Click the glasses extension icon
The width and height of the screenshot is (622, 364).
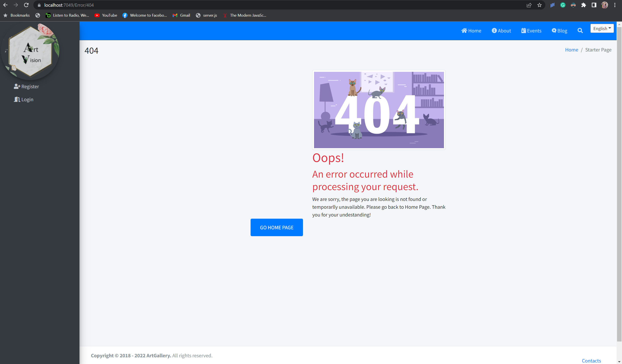coord(573,5)
